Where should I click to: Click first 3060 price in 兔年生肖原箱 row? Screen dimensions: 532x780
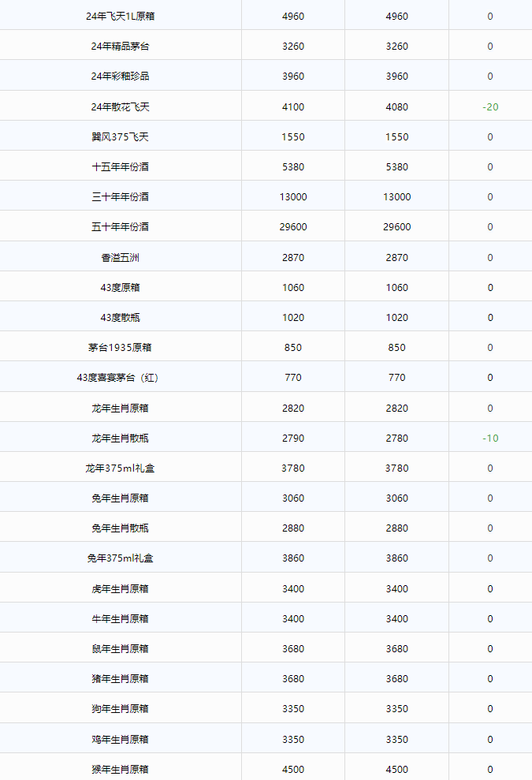point(293,498)
